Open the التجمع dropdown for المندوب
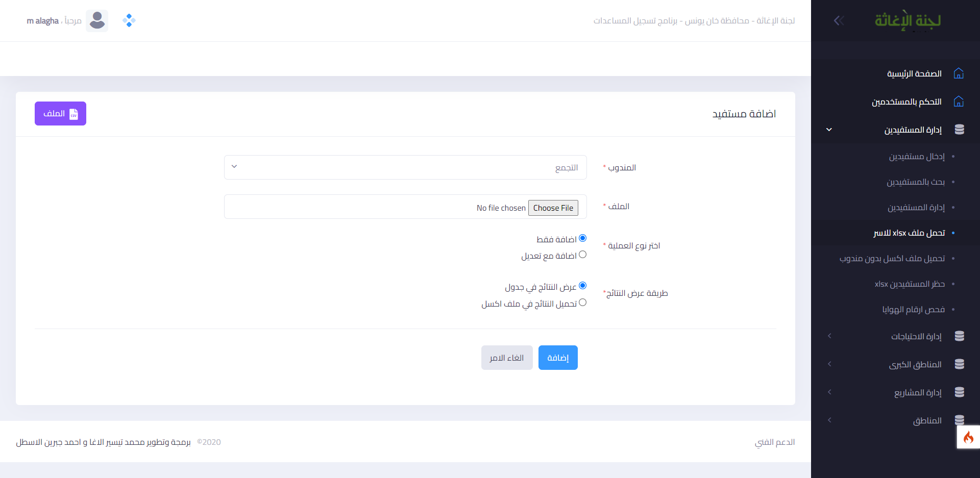 (x=405, y=167)
